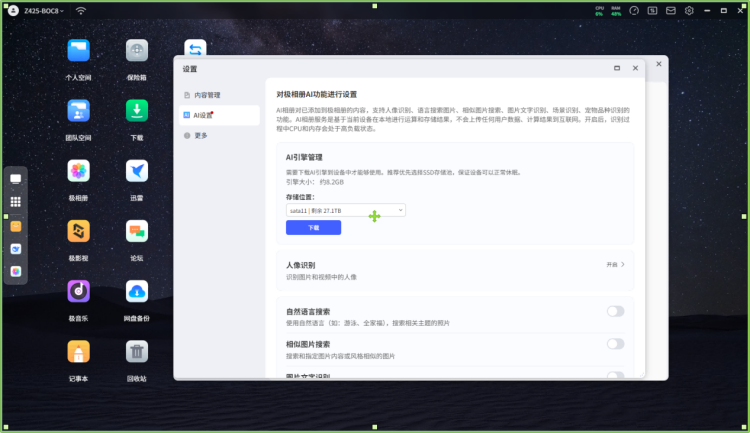Screen dimensions: 750x433
Task: Open the 存储位置 storage dropdown
Action: [345, 210]
